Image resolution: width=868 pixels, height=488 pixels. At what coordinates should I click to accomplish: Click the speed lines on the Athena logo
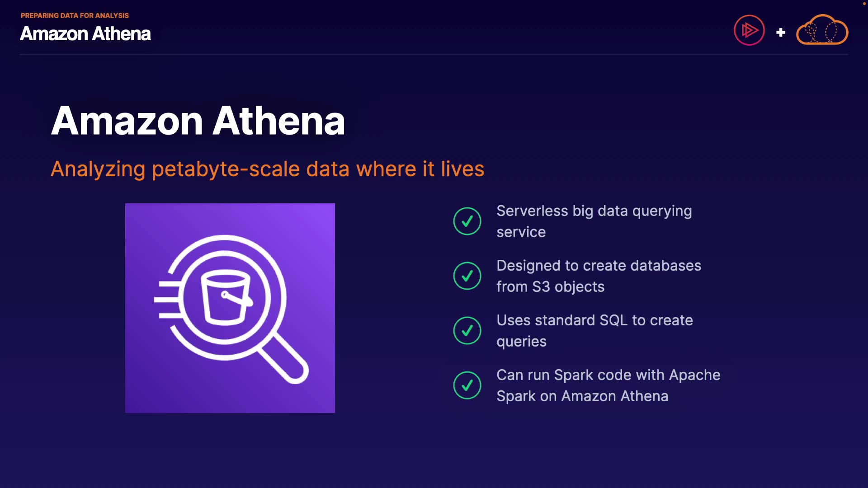pyautogui.click(x=167, y=300)
